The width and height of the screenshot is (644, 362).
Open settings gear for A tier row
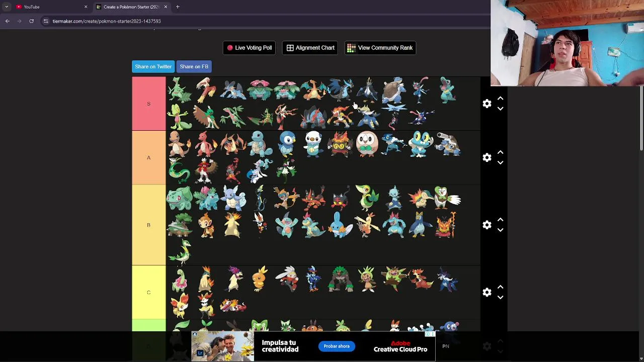(x=487, y=157)
